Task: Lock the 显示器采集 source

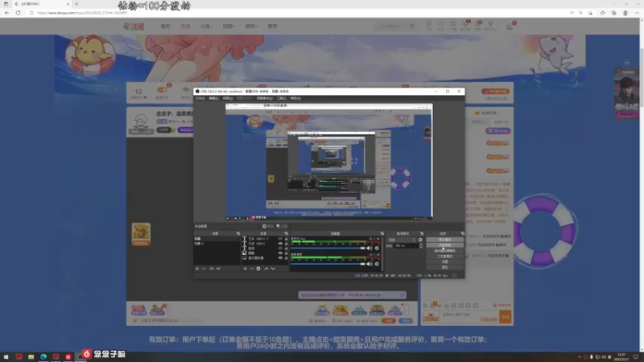Action: coord(287,258)
